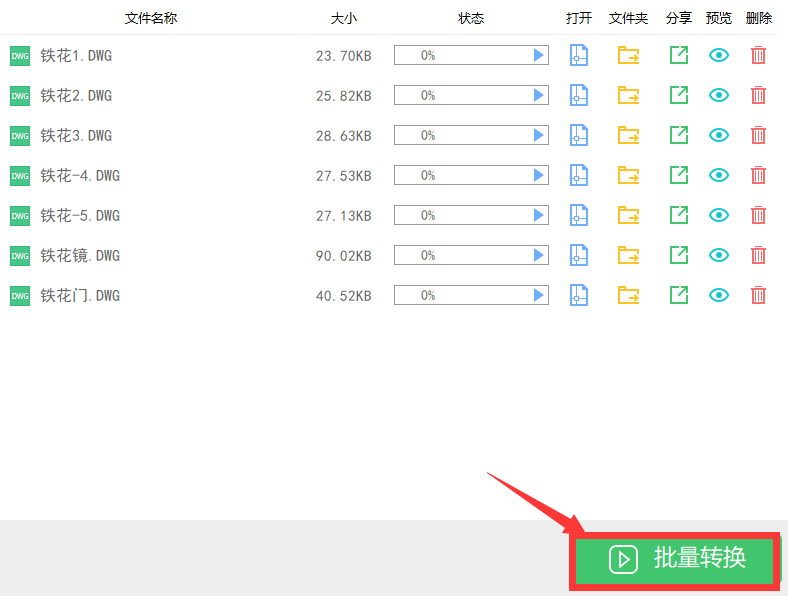Viewport: 788px width, 596px height.
Task: Delete 铁花2.DWG from the list
Action: click(x=758, y=95)
